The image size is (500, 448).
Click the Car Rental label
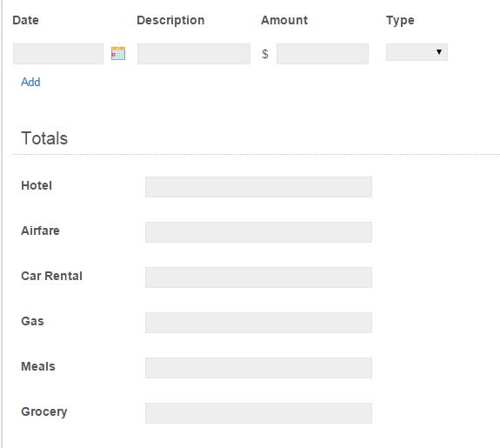click(51, 276)
